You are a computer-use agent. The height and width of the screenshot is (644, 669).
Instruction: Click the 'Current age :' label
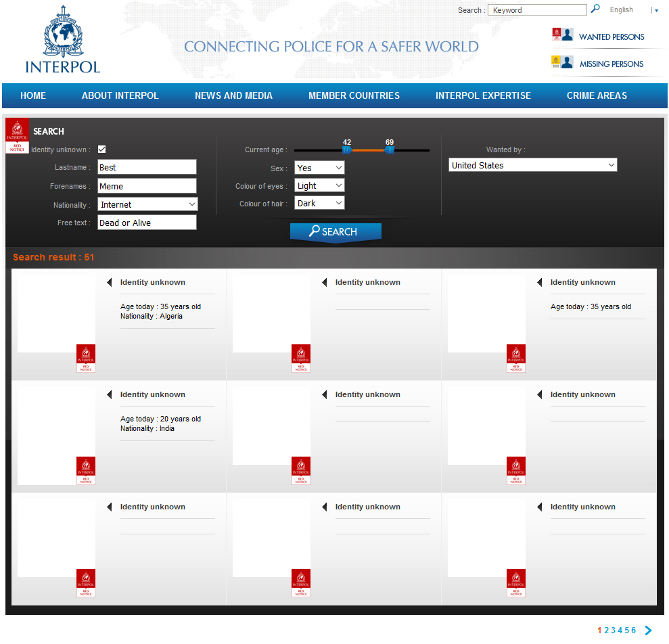(x=267, y=149)
